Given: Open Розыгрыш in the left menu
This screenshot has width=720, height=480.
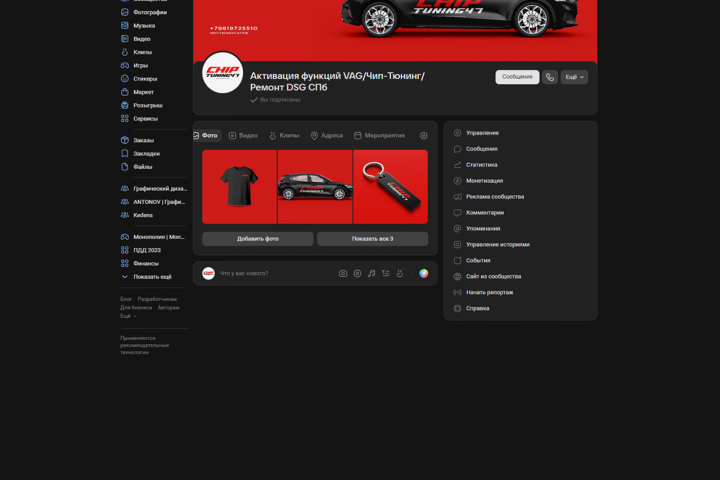Looking at the screenshot, I should [142, 106].
